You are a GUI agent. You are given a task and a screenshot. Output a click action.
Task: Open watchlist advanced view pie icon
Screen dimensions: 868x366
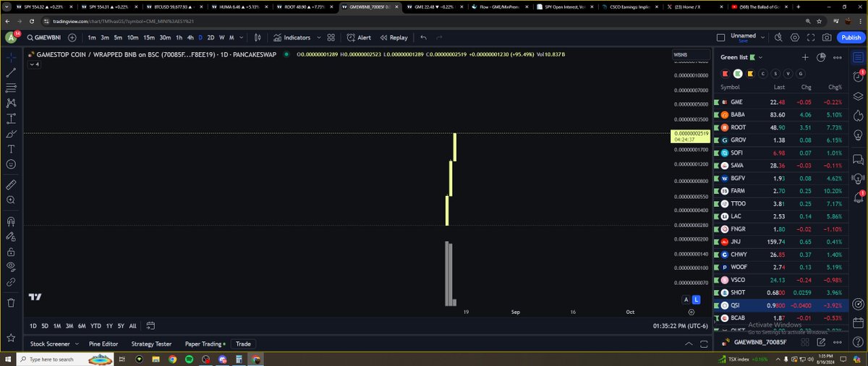pyautogui.click(x=821, y=57)
